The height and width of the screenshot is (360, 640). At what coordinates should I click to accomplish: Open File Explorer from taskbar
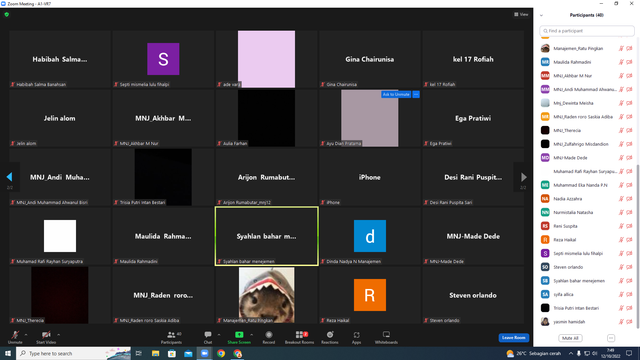(x=156, y=353)
